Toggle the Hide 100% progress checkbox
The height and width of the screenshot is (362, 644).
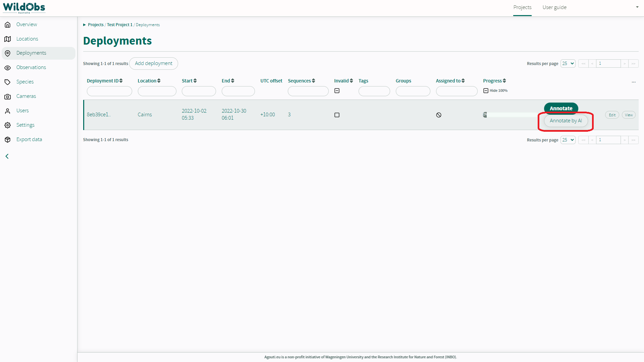[x=486, y=91]
